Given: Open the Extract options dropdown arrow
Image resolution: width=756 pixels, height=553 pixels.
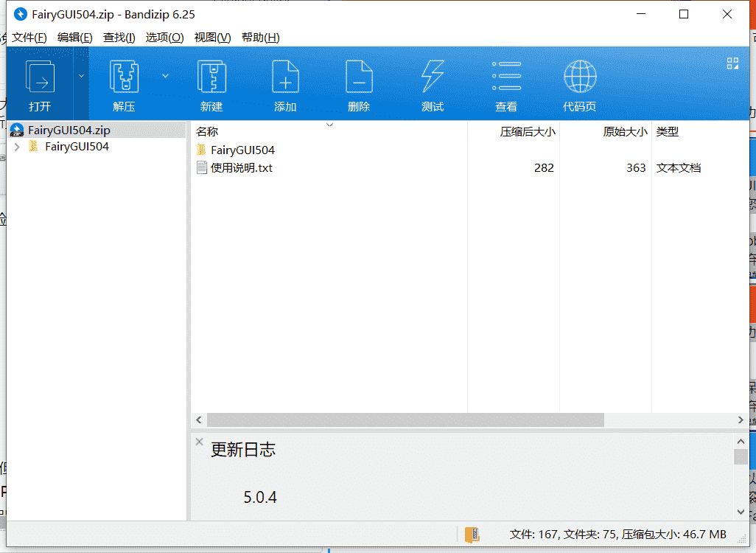Looking at the screenshot, I should pyautogui.click(x=165, y=76).
